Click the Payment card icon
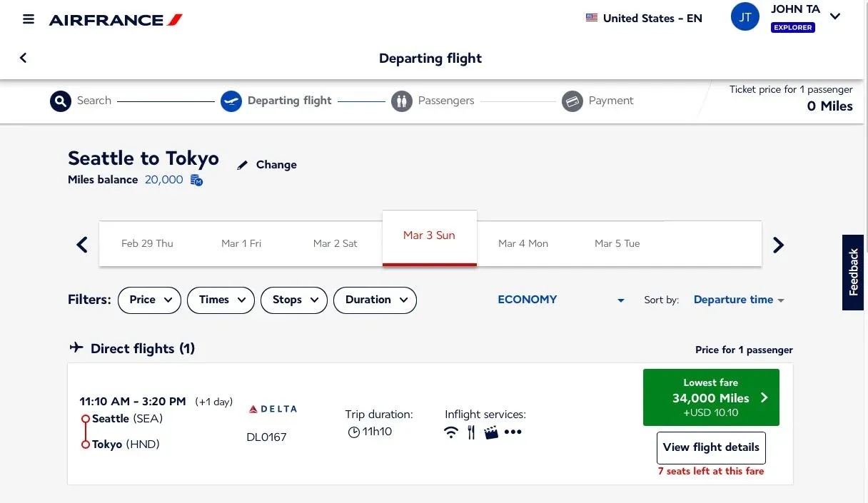Viewport: 868px width, 503px height. pos(572,101)
